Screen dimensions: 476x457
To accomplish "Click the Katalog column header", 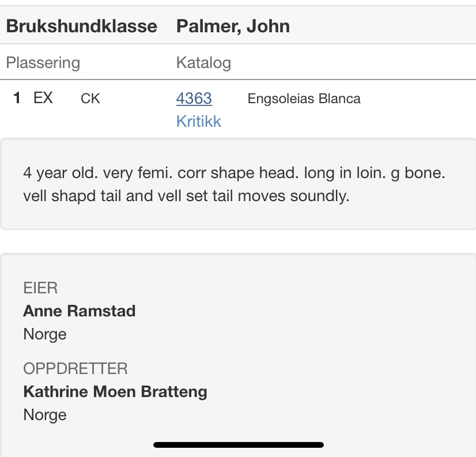I will [203, 62].
